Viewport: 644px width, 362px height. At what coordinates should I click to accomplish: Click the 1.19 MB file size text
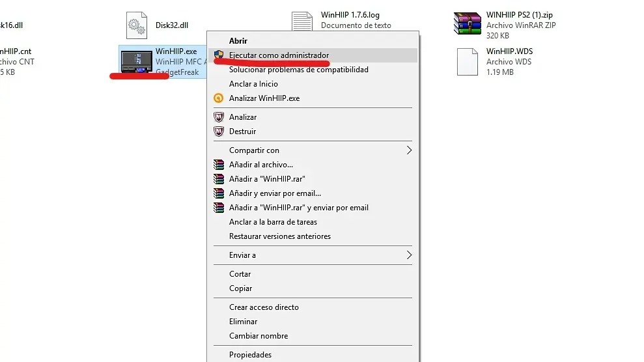(500, 72)
